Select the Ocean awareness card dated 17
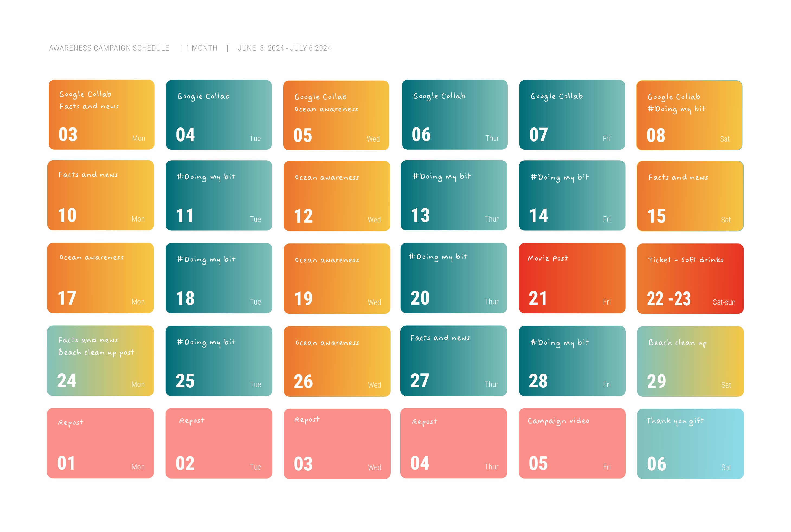Screen dimensions: 791x532 pos(100,278)
